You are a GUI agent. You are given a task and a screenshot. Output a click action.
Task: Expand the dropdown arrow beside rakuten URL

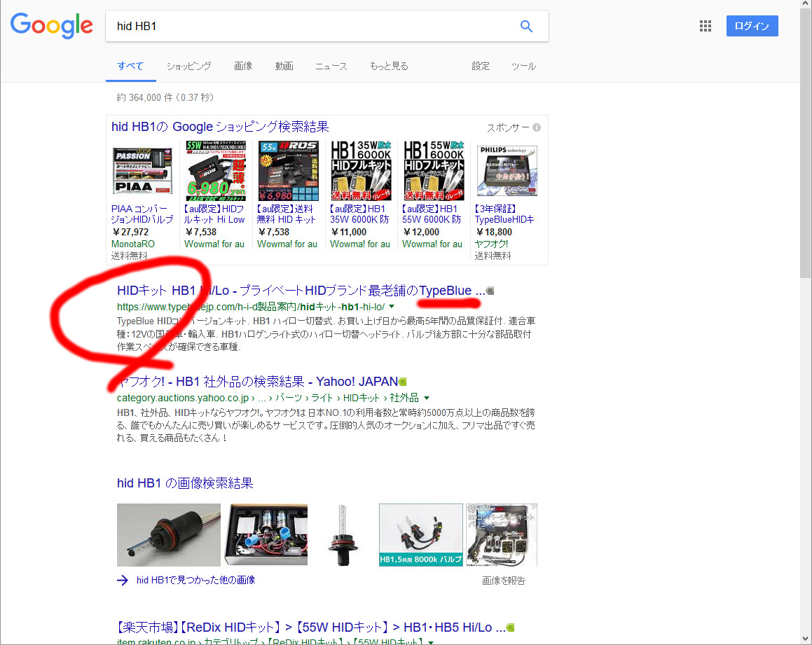click(x=430, y=642)
